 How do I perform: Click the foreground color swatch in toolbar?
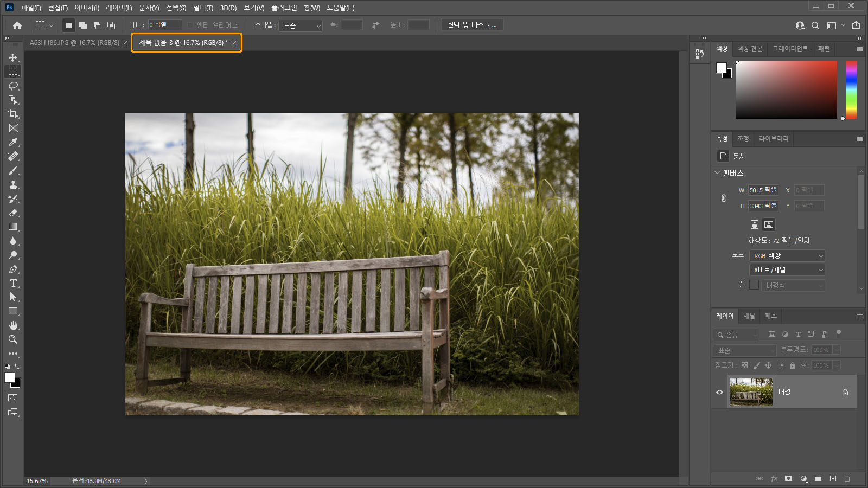[x=9, y=377]
